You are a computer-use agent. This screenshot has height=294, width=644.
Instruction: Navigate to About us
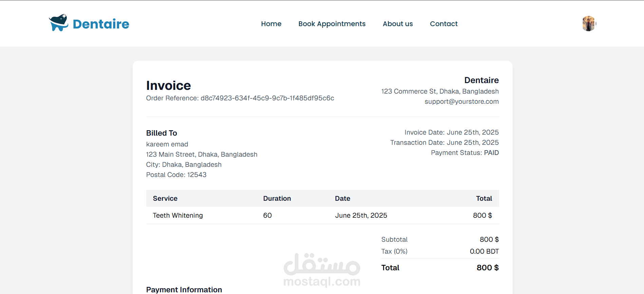(398, 24)
